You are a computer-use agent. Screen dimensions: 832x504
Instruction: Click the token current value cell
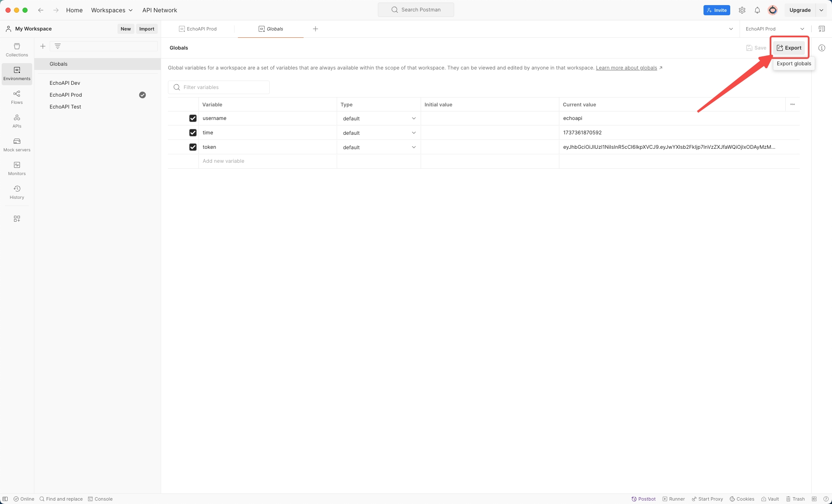(x=679, y=147)
